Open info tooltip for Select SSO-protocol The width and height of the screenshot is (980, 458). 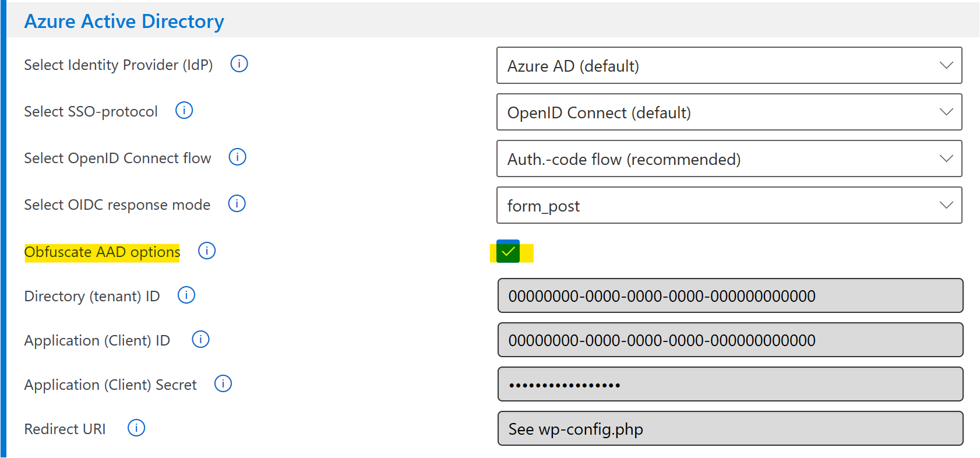[184, 110]
